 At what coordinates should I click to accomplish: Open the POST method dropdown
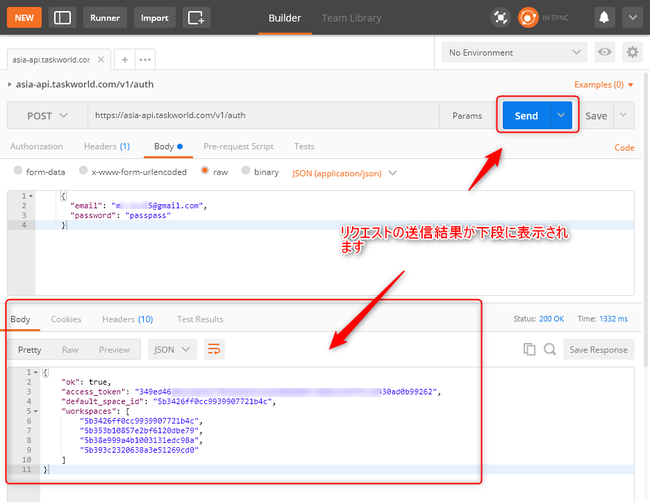pyautogui.click(x=47, y=115)
